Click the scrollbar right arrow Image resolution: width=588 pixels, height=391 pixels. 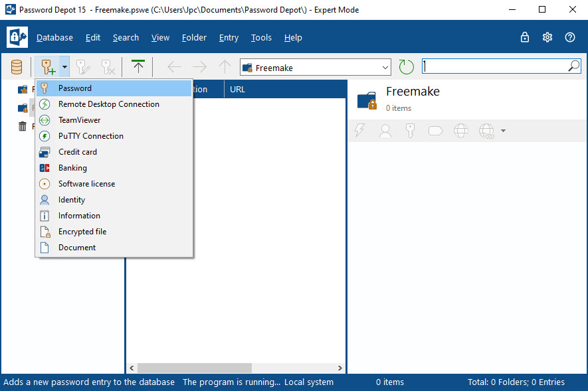(x=340, y=368)
